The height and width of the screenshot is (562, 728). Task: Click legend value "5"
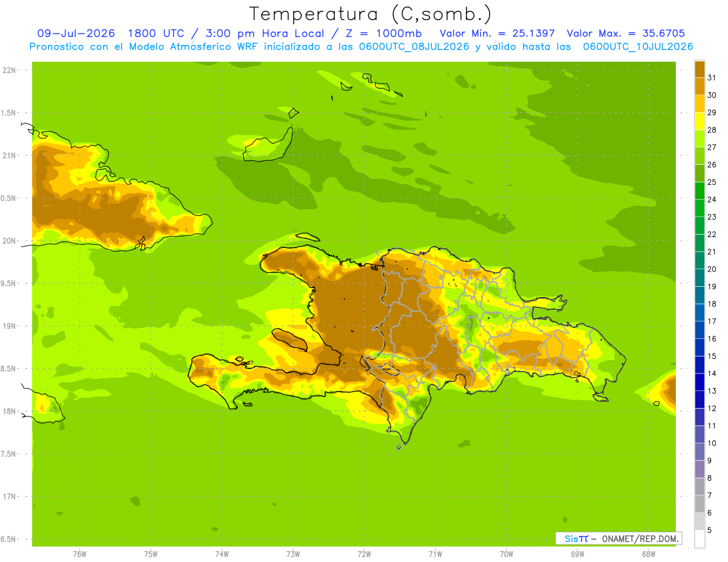point(710,530)
